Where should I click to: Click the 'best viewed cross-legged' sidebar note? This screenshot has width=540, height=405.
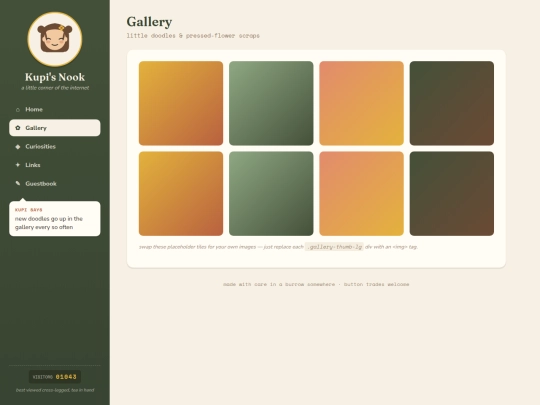click(x=55, y=390)
